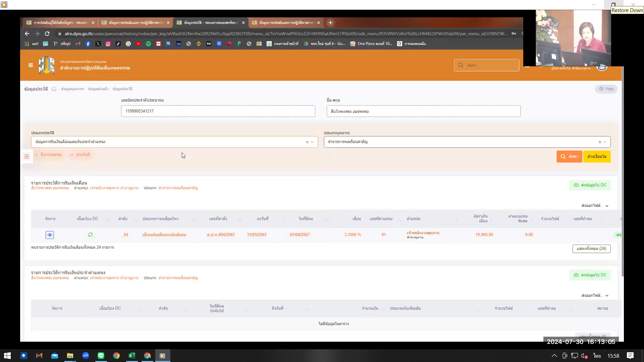Open the Help button
This screenshot has width=644, height=362.
pyautogui.click(x=606, y=89)
